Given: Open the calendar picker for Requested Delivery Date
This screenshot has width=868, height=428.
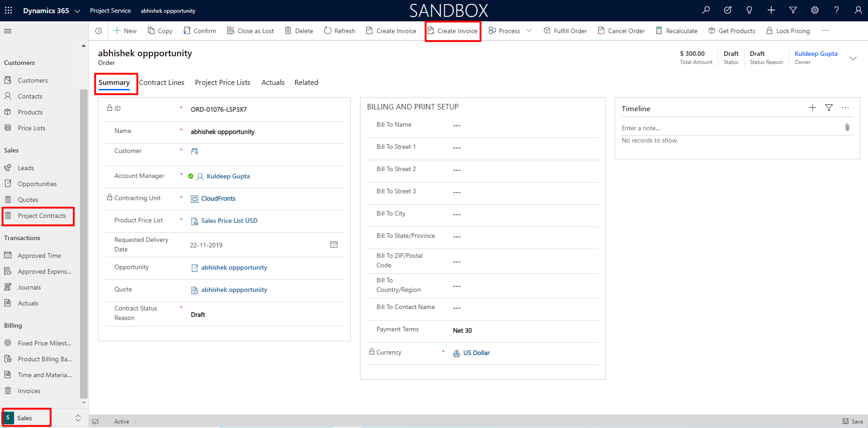Looking at the screenshot, I should point(334,245).
